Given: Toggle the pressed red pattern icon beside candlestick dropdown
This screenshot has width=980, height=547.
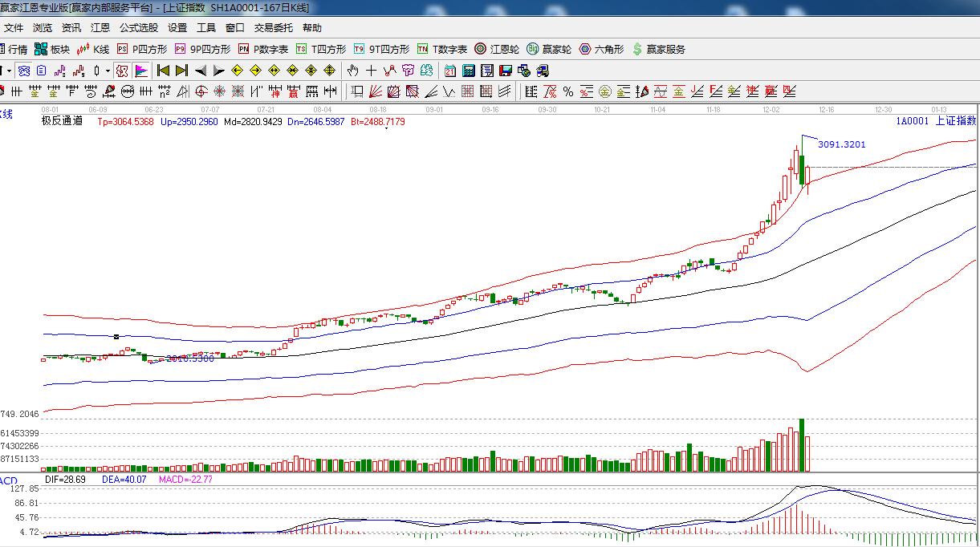Looking at the screenshot, I should tap(122, 71).
